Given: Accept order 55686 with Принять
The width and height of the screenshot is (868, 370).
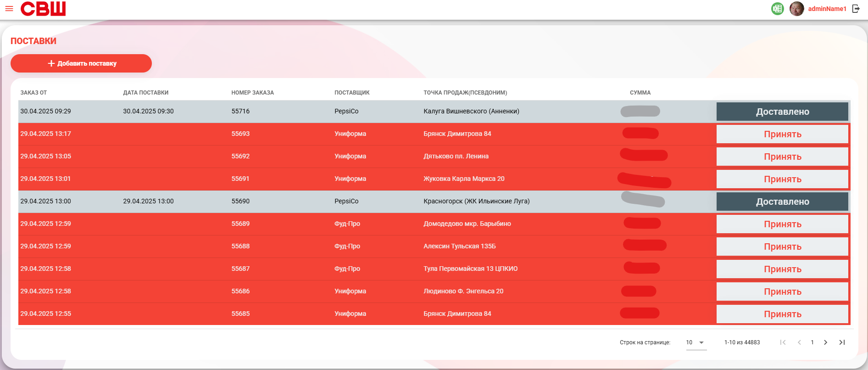Looking at the screenshot, I should pos(782,292).
